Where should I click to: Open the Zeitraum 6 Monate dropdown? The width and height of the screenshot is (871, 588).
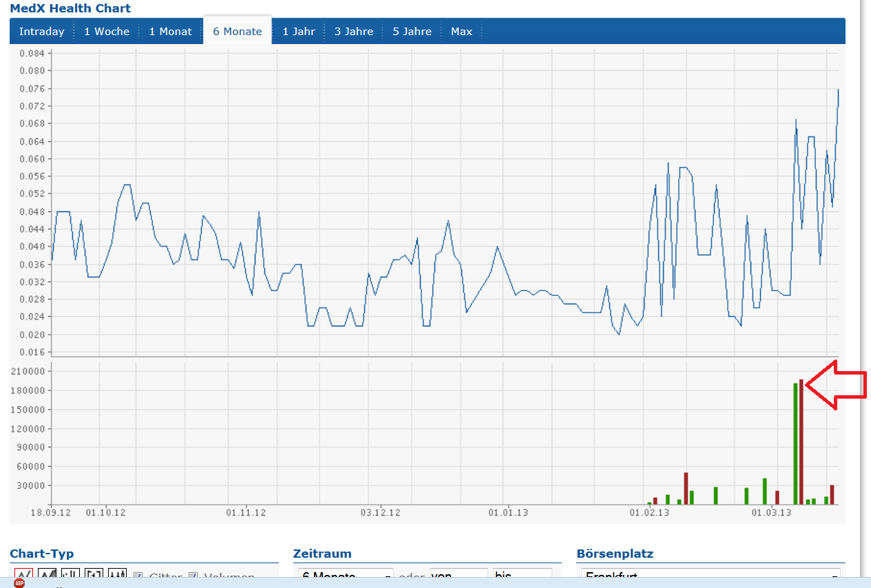point(344,575)
